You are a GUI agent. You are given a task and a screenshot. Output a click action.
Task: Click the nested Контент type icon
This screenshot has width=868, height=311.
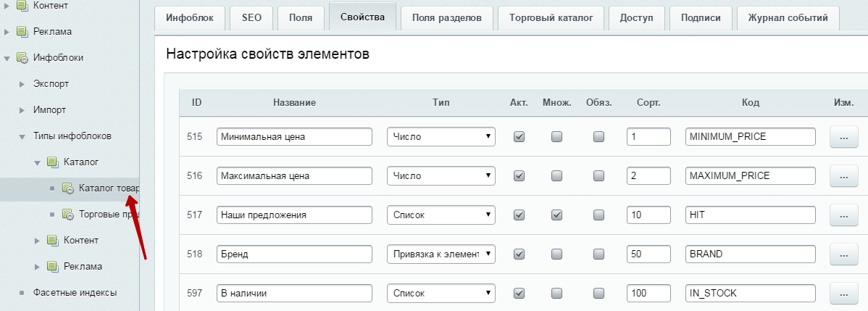(53, 240)
